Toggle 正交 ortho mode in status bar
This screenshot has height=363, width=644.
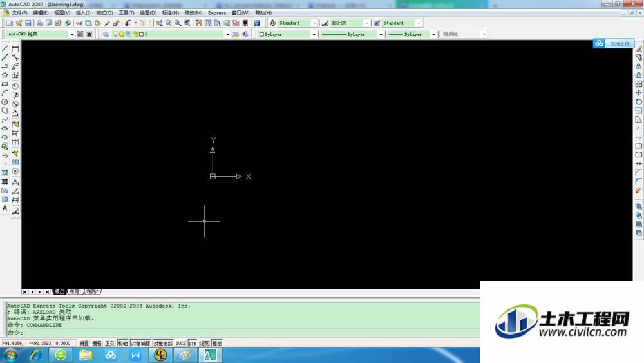pyautogui.click(x=109, y=343)
